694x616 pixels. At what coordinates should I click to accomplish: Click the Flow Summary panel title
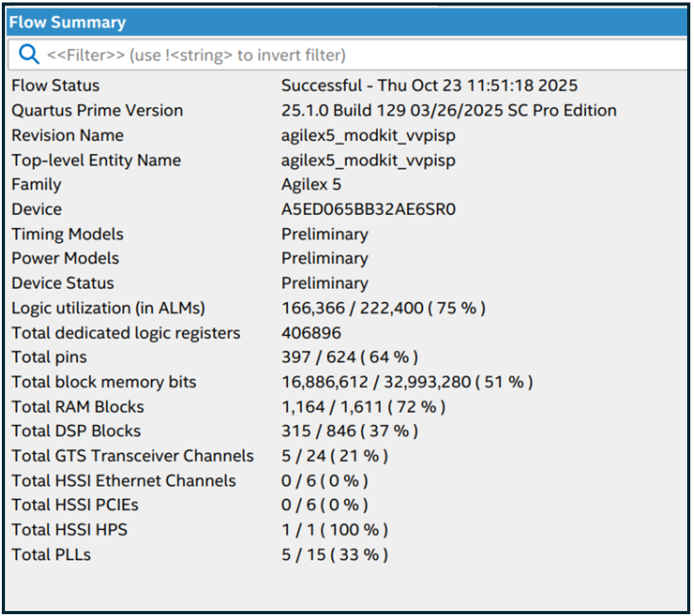[68, 24]
